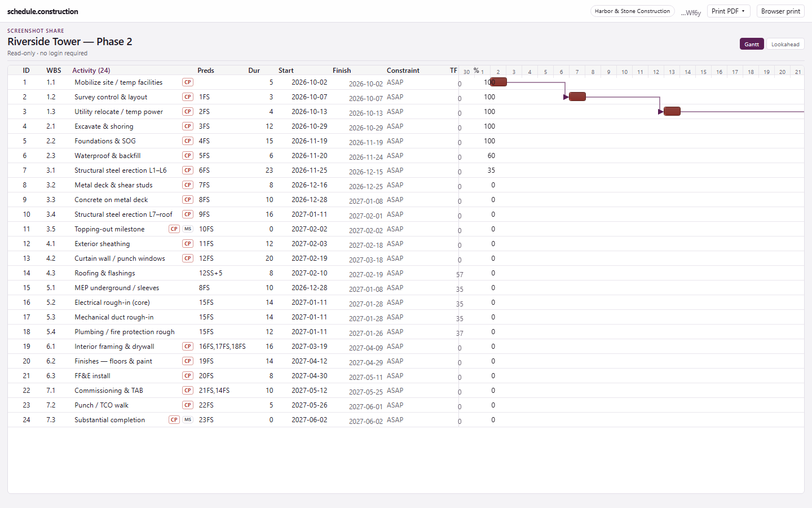The image size is (812, 508).
Task: Select the Survey control Gantt bar
Action: (x=577, y=97)
